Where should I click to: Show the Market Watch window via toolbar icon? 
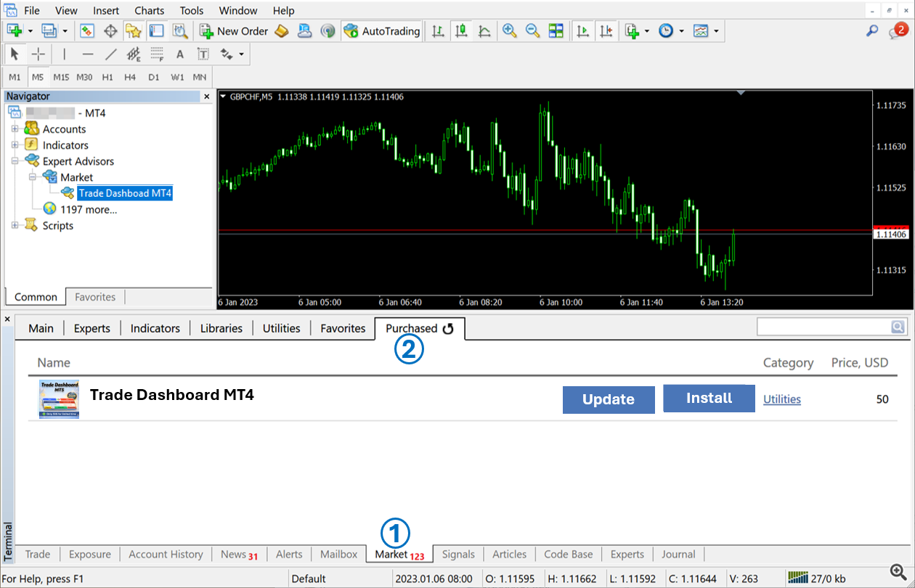click(87, 30)
